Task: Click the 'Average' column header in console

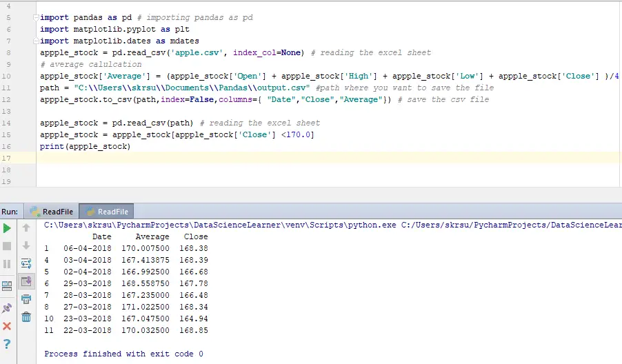Action: 152,236
